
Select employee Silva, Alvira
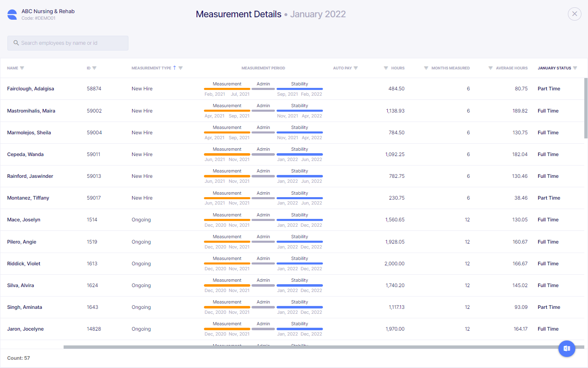(x=21, y=285)
